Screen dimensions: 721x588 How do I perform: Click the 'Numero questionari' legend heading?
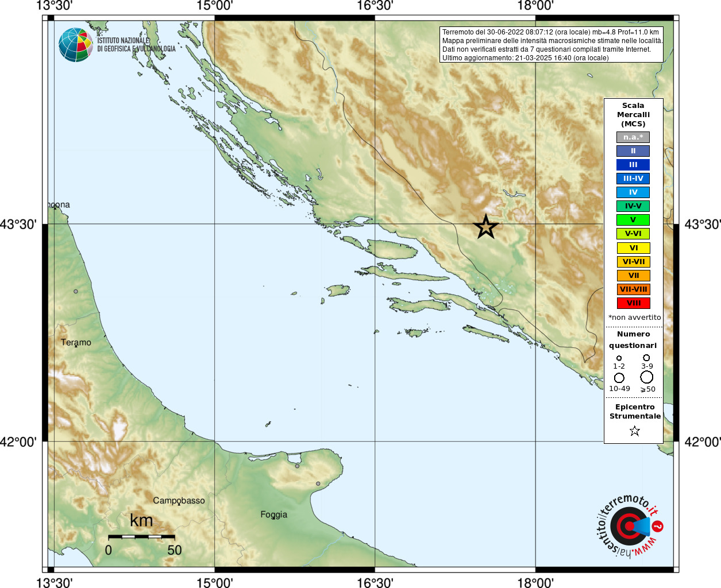(x=633, y=339)
